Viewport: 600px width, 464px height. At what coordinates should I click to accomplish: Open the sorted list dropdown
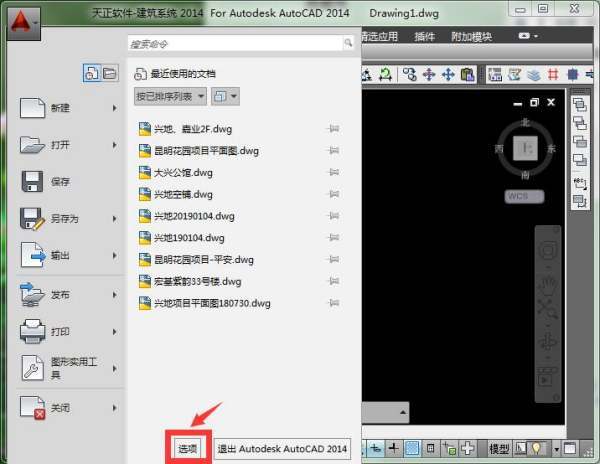(170, 96)
